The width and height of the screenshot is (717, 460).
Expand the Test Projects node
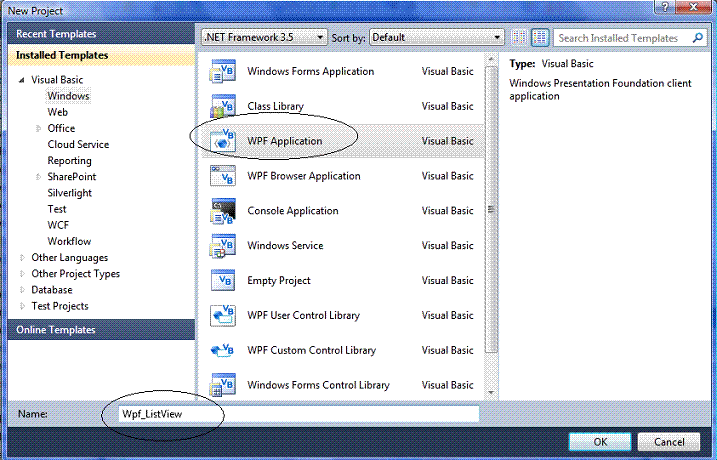[x=22, y=306]
